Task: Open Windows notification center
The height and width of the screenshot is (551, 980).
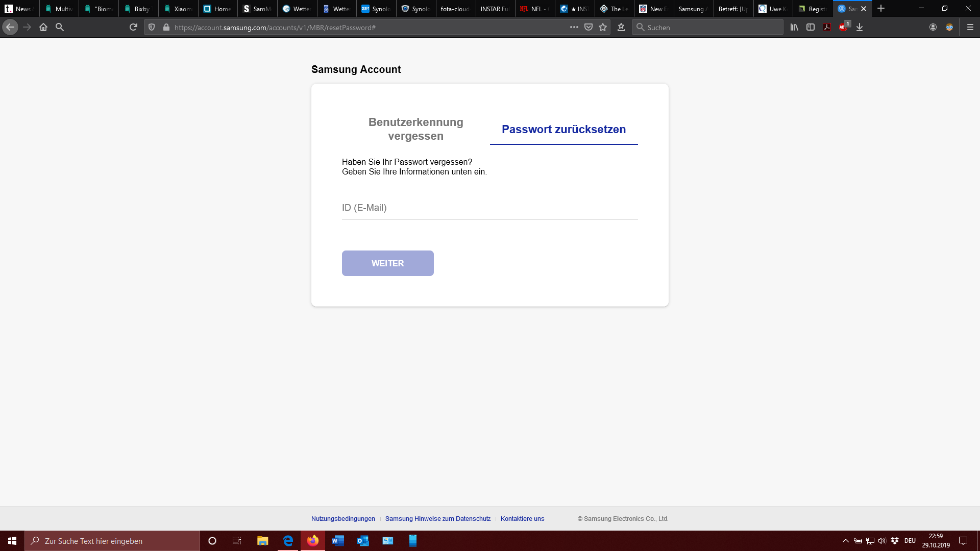Action: [x=963, y=541]
